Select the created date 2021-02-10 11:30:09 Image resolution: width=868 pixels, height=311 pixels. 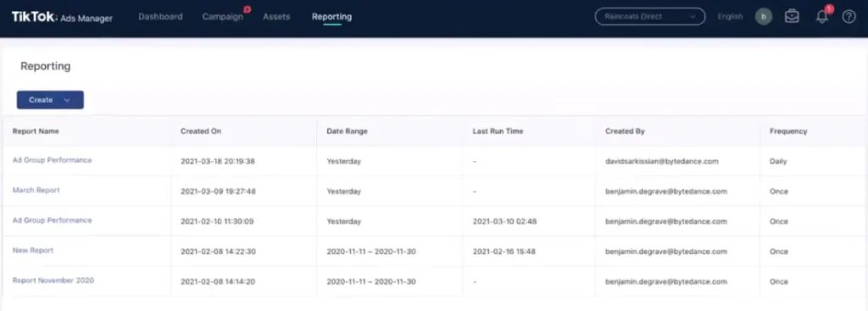click(217, 221)
